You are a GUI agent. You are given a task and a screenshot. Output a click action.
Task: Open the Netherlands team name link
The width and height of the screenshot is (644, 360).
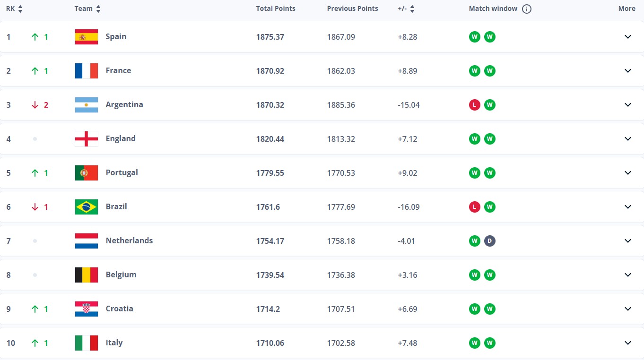[x=129, y=240]
